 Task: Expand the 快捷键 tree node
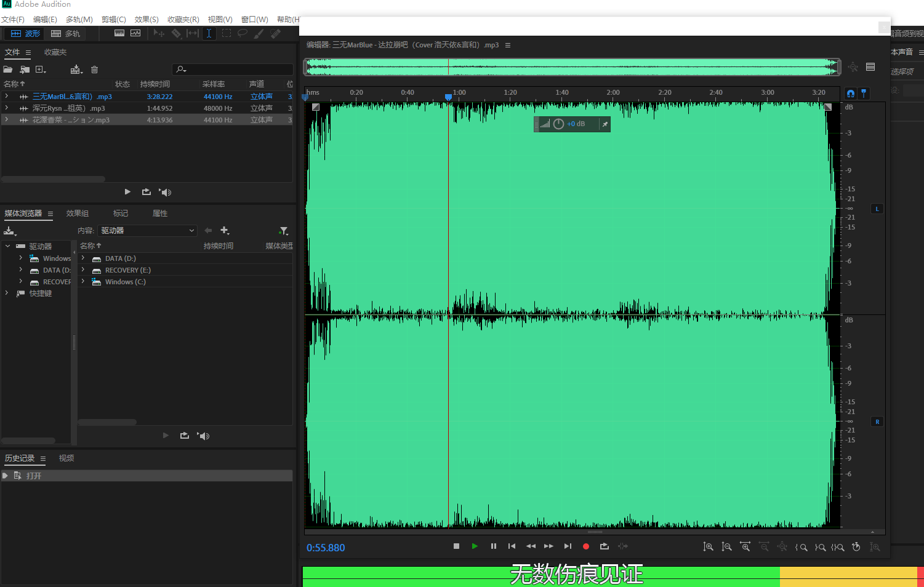(7, 293)
